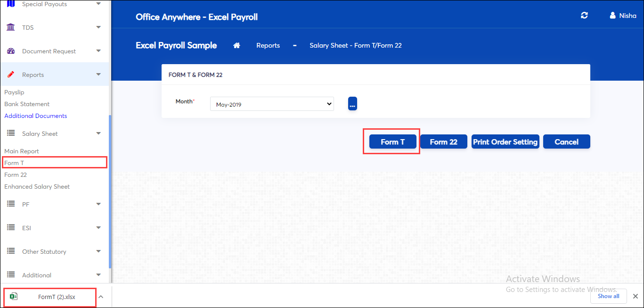Click Show all downloads
This screenshot has height=308, width=644.
tap(608, 296)
